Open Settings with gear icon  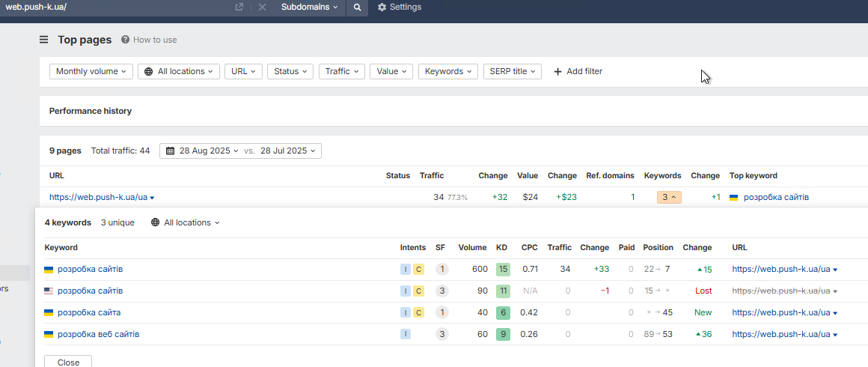tap(399, 7)
